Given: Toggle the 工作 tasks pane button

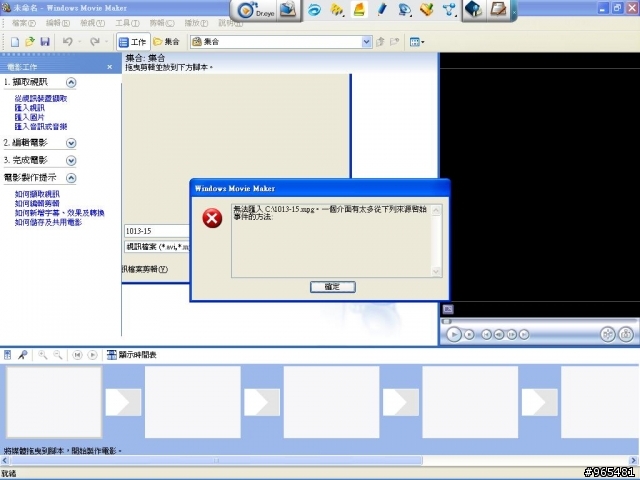Looking at the screenshot, I should 133,42.
